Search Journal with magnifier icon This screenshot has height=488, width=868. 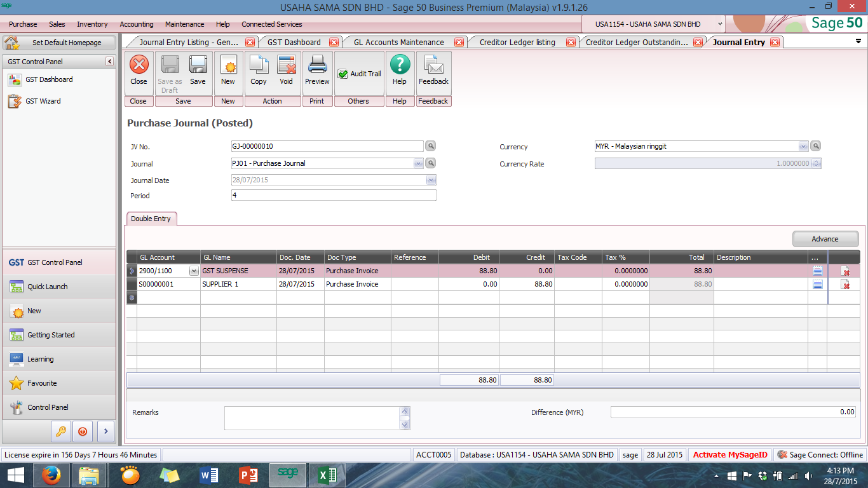pyautogui.click(x=431, y=163)
